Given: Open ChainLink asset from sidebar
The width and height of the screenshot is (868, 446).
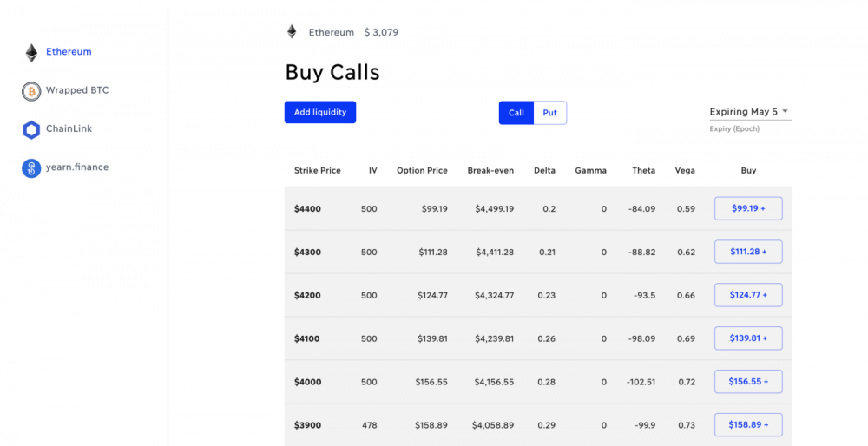Looking at the screenshot, I should 69,128.
